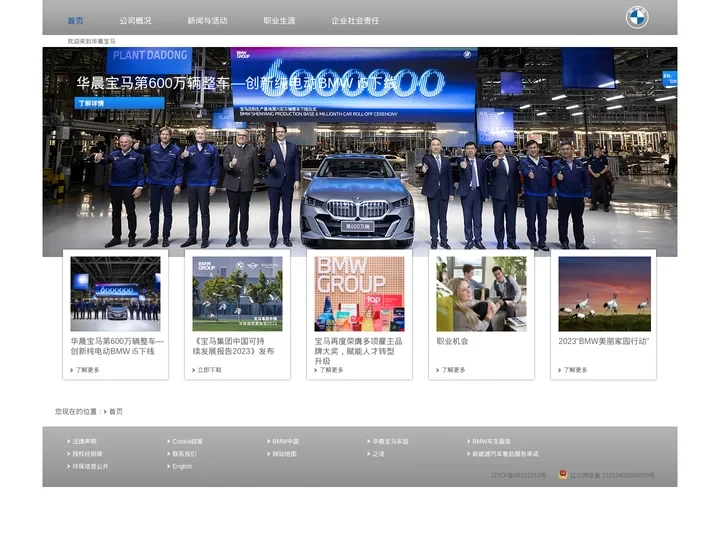Click card title 华晨宝马第600万辆整车—创新纯电动BMW i5下线

117,346
